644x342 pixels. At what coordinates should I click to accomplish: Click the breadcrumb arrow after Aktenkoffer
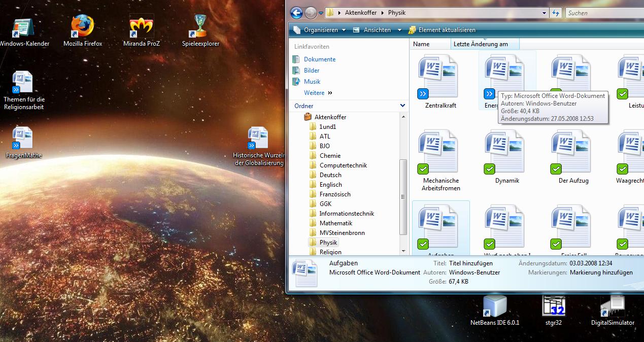382,13
